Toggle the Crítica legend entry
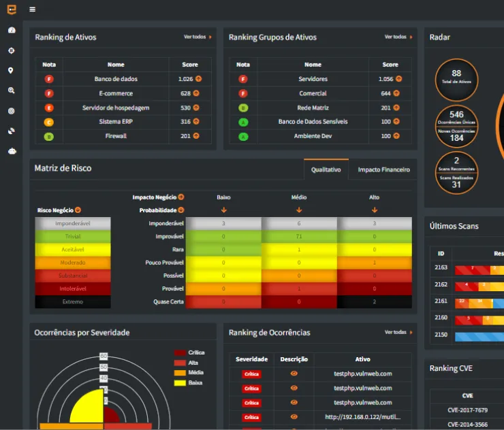504x430 pixels. (x=189, y=352)
